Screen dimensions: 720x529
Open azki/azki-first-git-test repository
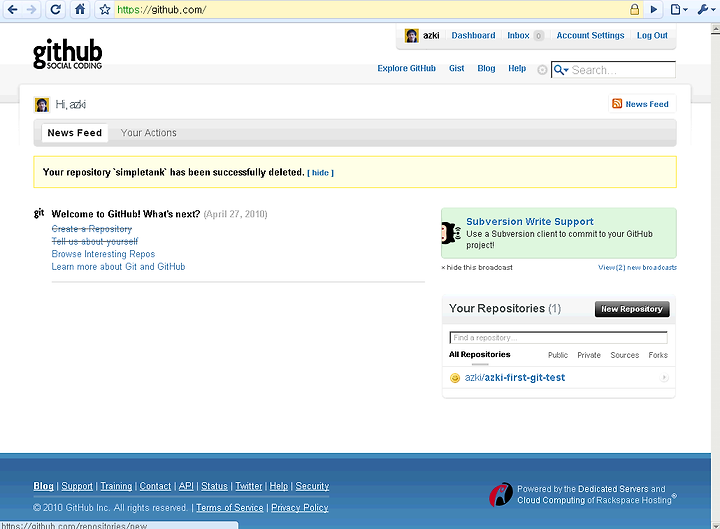pos(515,377)
